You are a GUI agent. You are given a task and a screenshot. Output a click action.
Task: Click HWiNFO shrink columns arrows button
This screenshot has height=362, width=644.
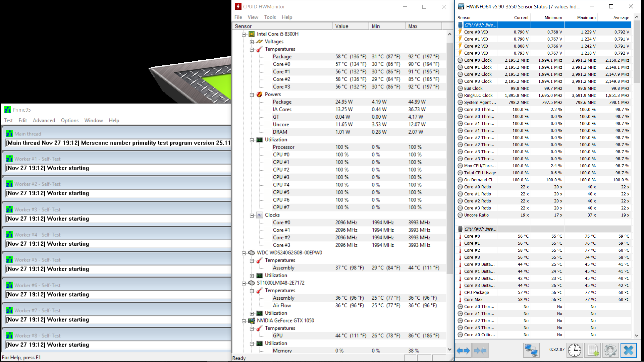pyautogui.click(x=480, y=351)
